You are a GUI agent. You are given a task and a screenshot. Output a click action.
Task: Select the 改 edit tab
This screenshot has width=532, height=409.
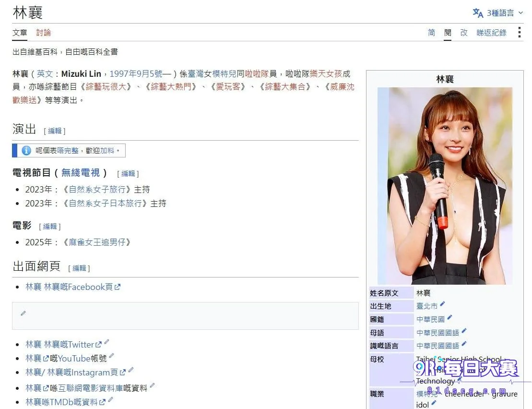(464, 33)
